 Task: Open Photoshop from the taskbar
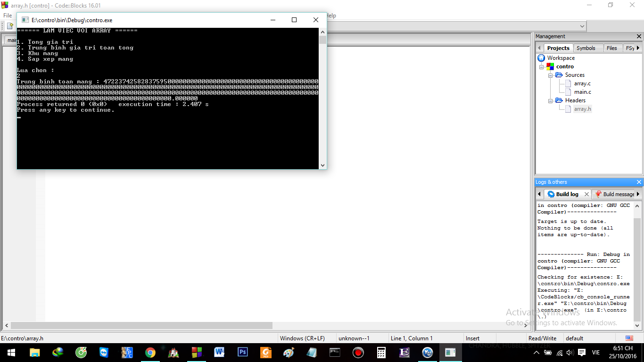(x=243, y=353)
